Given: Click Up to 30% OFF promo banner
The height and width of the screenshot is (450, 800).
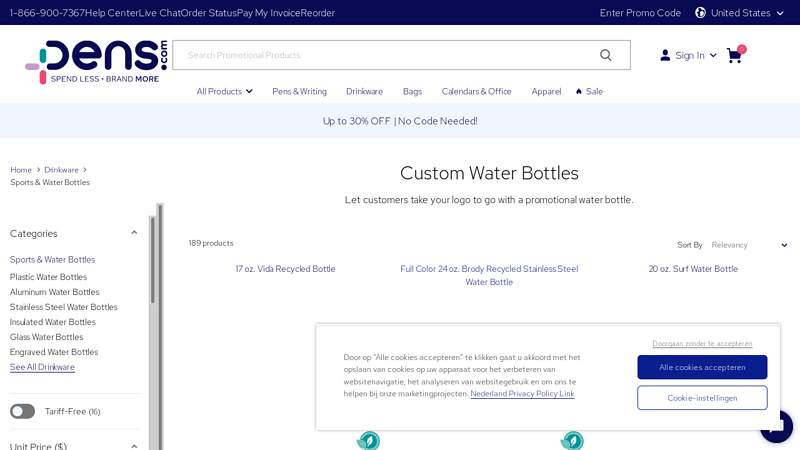Looking at the screenshot, I should point(400,121).
